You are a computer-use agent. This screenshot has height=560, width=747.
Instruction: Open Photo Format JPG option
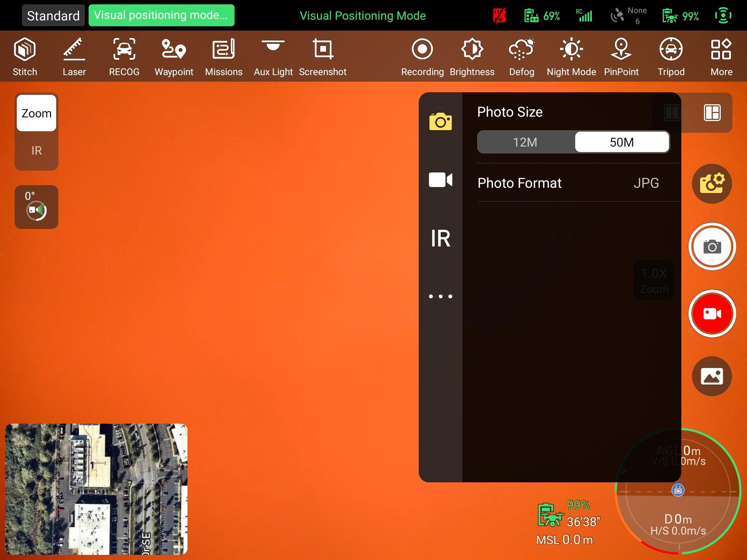coord(579,183)
